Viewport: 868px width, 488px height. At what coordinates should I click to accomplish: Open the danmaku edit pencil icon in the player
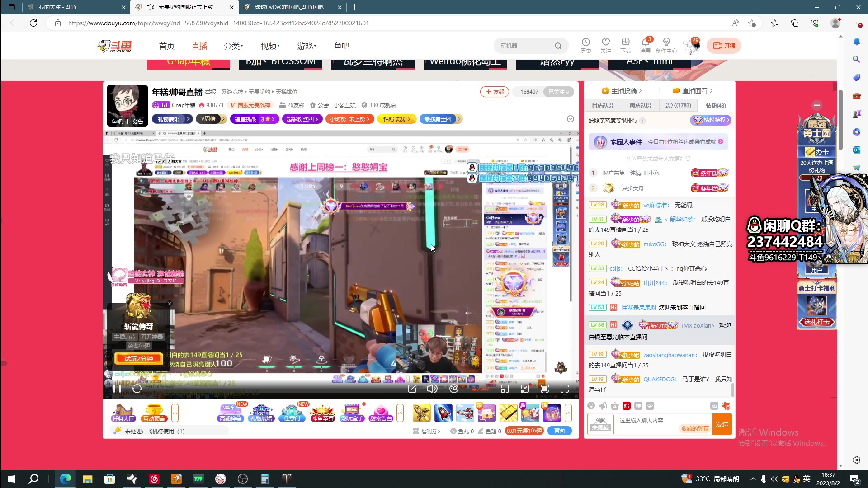[412, 389]
